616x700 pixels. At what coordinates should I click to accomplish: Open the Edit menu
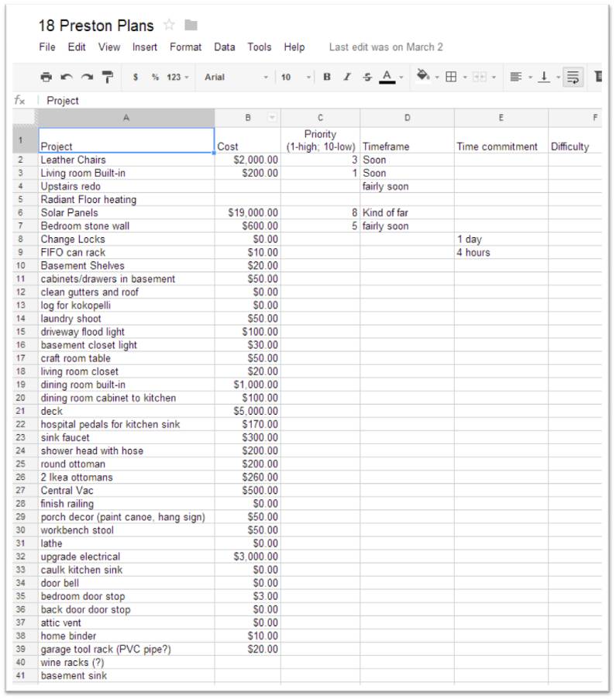pos(77,47)
